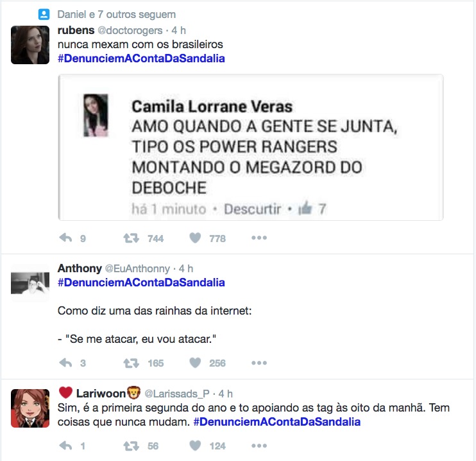
Task: Open rubens' profile avatar
Action: pos(30,45)
